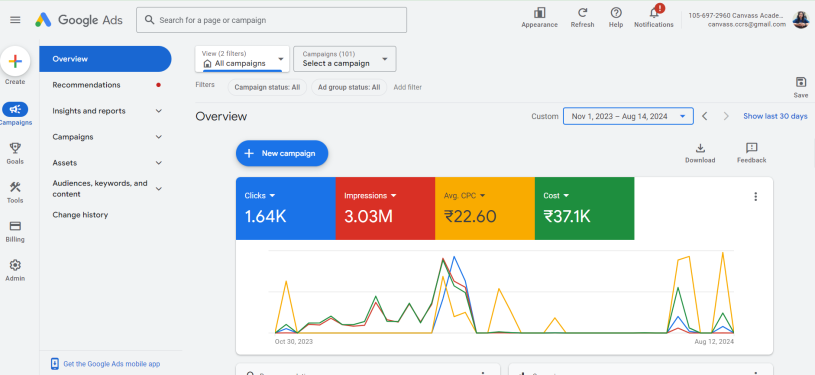Open the Help icon
Screen dimensions: 815x375
pyautogui.click(x=616, y=12)
